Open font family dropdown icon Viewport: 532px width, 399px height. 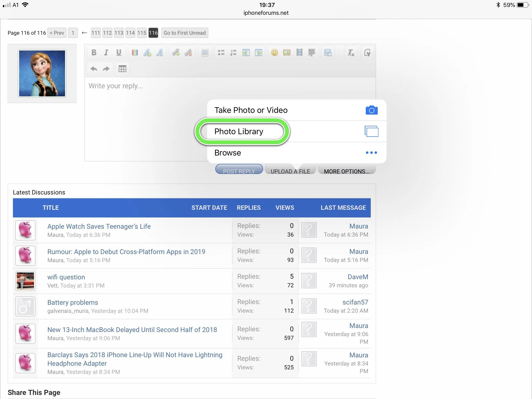(160, 52)
